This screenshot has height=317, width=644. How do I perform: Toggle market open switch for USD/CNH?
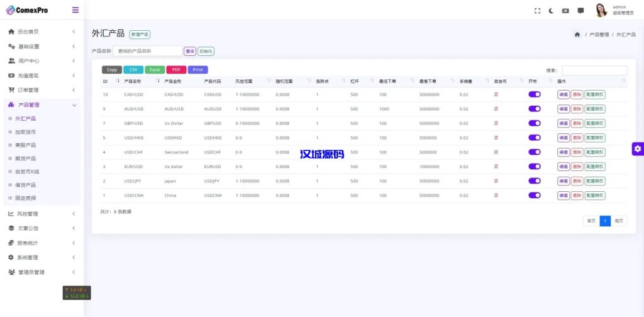pyautogui.click(x=535, y=196)
